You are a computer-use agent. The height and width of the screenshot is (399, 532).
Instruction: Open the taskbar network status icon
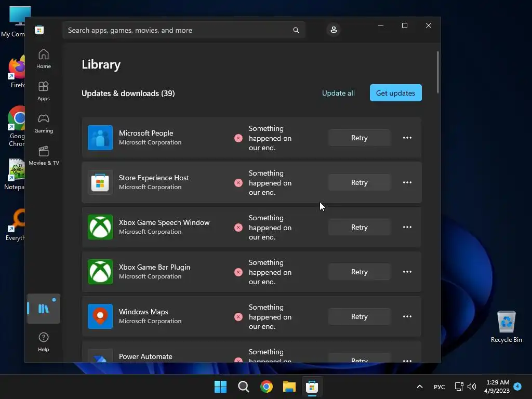[x=459, y=387]
